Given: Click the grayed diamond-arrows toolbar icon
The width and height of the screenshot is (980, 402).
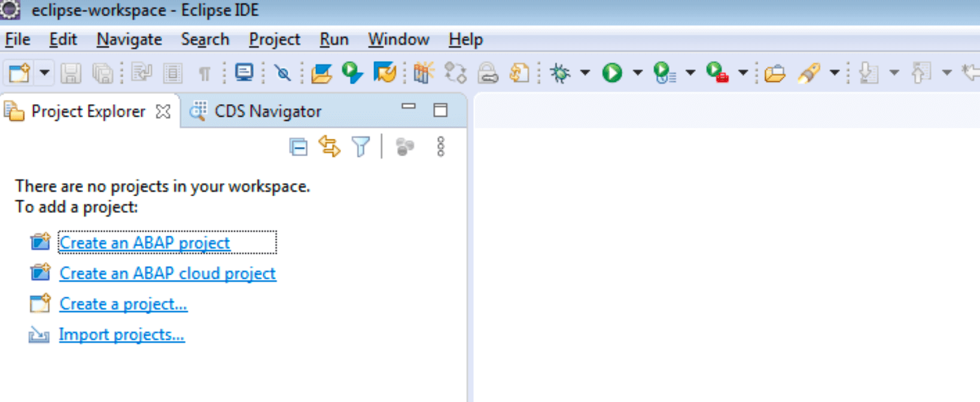Looking at the screenshot, I should pos(456,73).
